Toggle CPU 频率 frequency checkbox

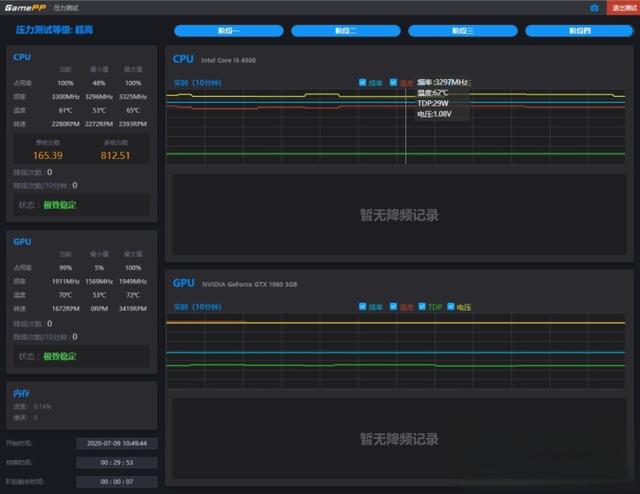pos(363,82)
